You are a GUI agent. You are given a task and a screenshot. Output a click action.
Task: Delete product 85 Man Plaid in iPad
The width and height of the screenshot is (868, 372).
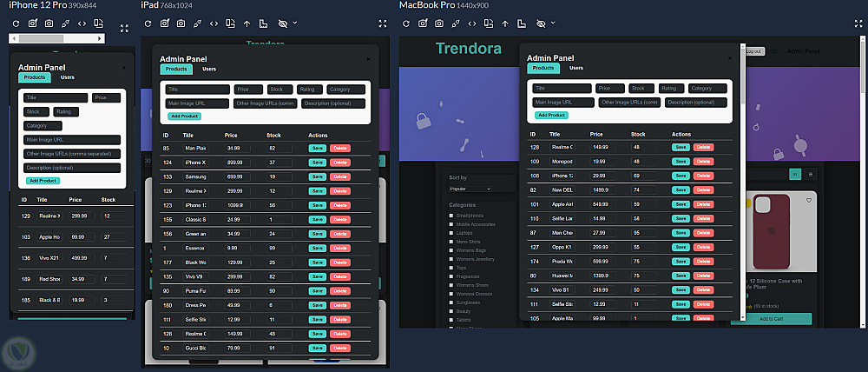pyautogui.click(x=340, y=149)
